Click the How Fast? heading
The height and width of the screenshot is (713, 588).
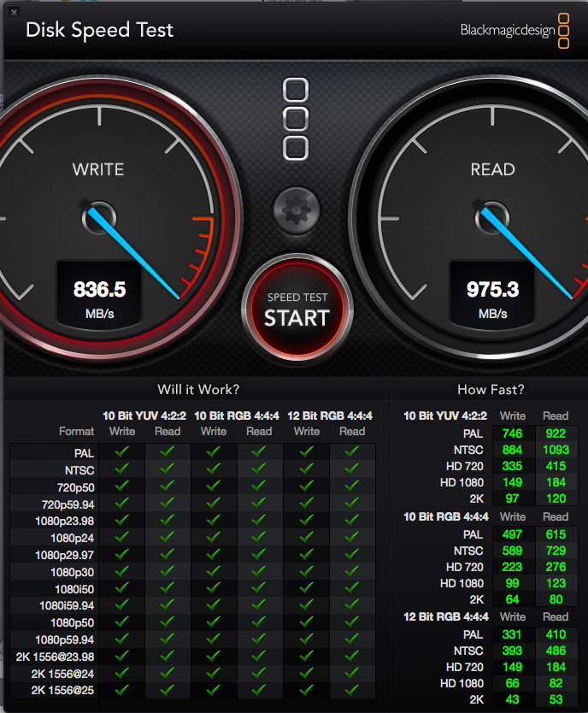coord(491,390)
